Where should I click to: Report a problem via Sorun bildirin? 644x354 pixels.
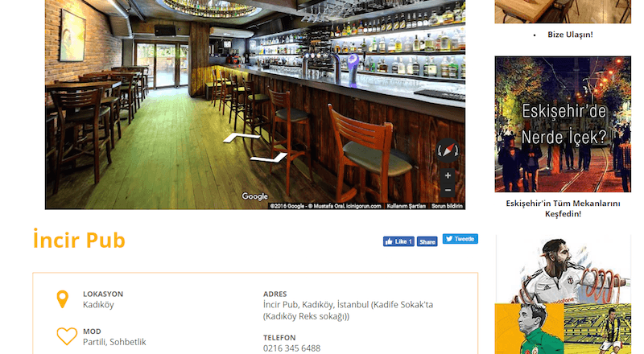(x=447, y=206)
